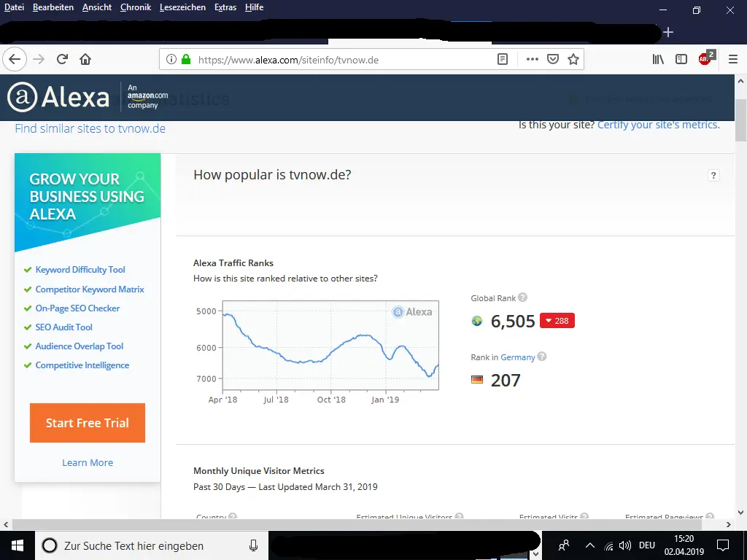747x560 pixels.
Task: Open the Library icon in toolbar
Action: point(658,59)
